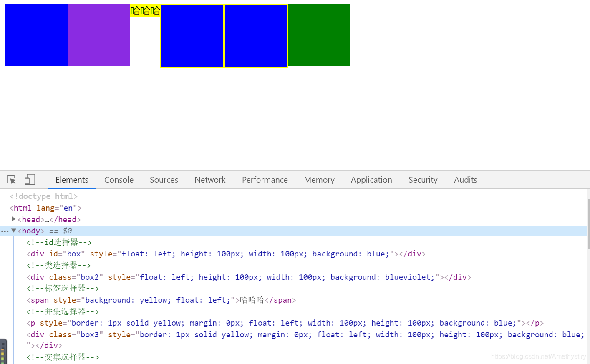Click the first blue box on the page

click(36, 35)
